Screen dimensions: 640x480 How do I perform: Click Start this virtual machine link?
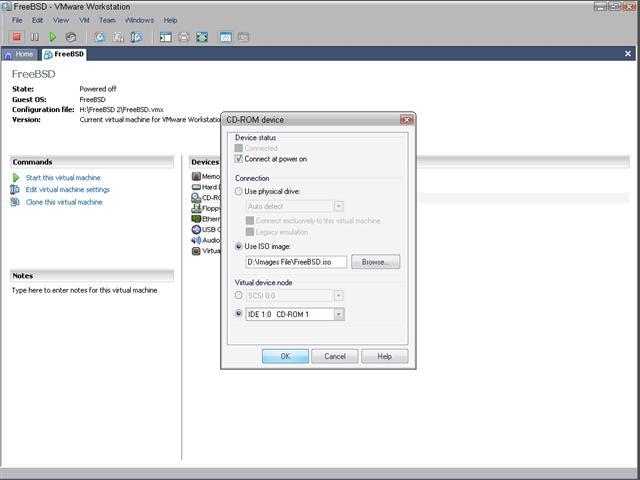[63, 178]
